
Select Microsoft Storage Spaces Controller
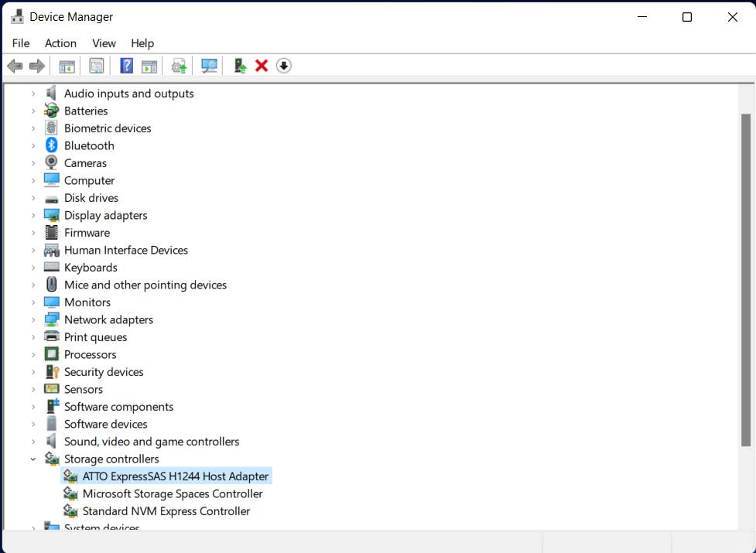click(173, 494)
